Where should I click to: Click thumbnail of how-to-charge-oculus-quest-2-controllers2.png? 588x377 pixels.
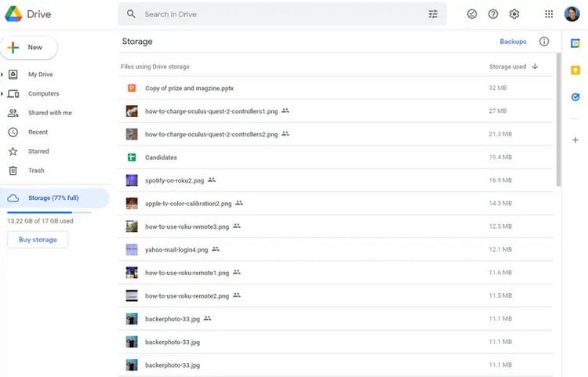(132, 134)
